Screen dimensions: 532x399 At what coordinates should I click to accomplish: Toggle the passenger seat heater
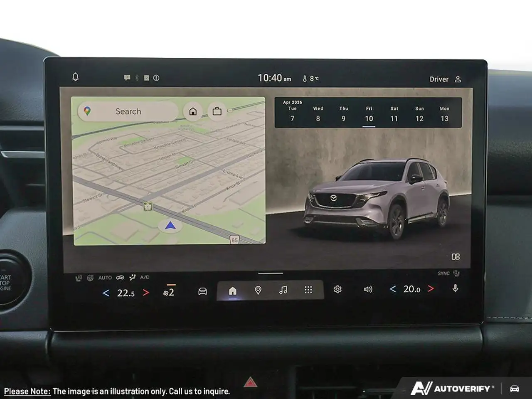(456, 273)
